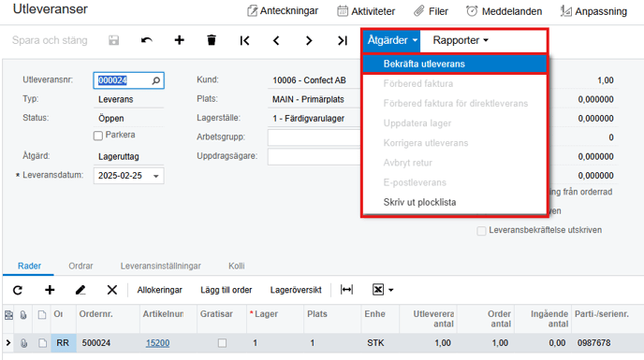Open article link 15200
The width and height of the screenshot is (644, 360).
157,343
